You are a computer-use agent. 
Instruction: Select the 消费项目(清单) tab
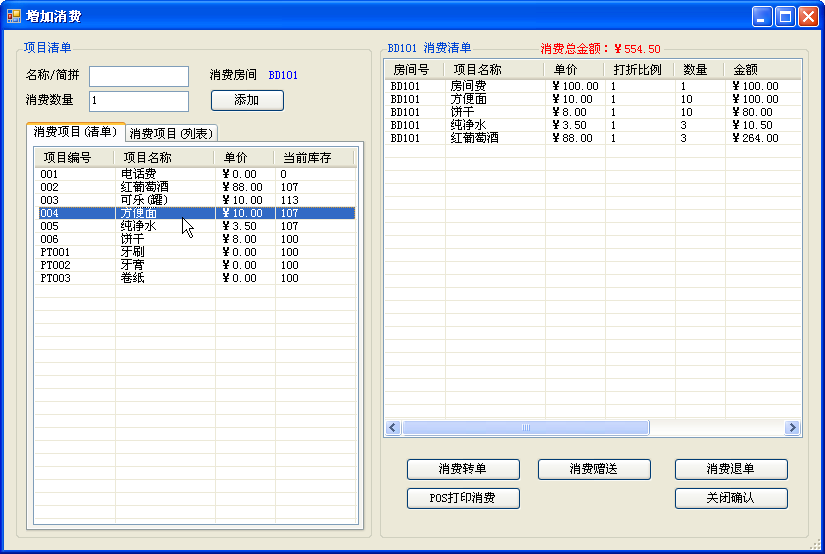tap(76, 132)
